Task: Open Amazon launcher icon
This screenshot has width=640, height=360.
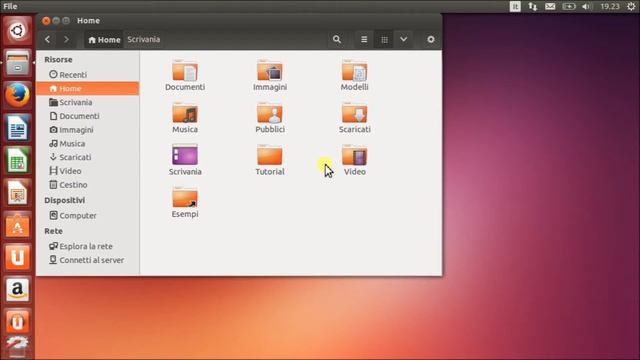Action: tap(17, 290)
